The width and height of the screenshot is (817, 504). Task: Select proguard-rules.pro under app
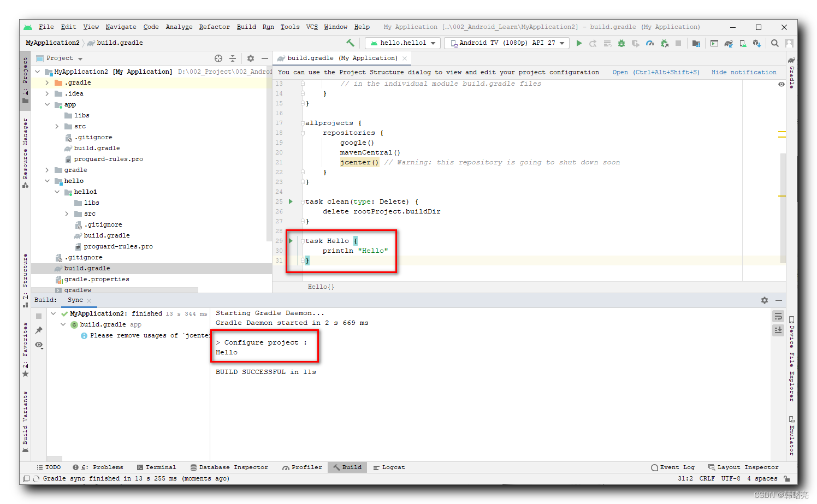click(x=108, y=159)
